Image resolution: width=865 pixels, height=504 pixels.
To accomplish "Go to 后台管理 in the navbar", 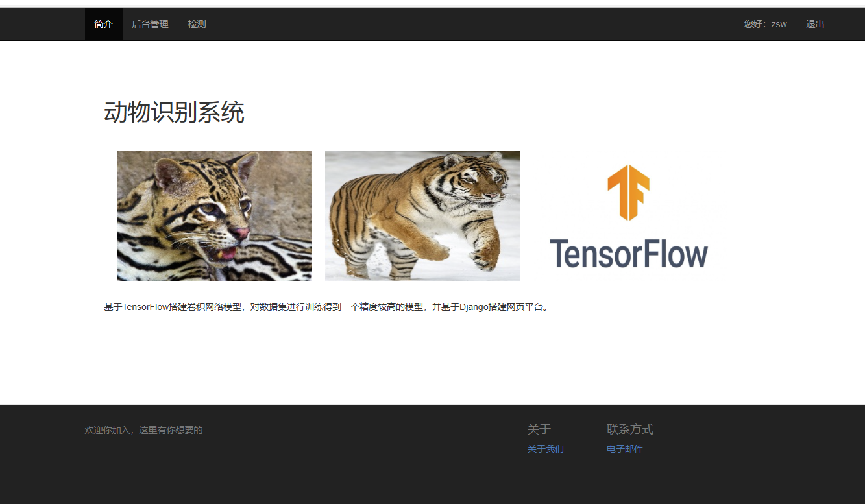I will (x=150, y=24).
